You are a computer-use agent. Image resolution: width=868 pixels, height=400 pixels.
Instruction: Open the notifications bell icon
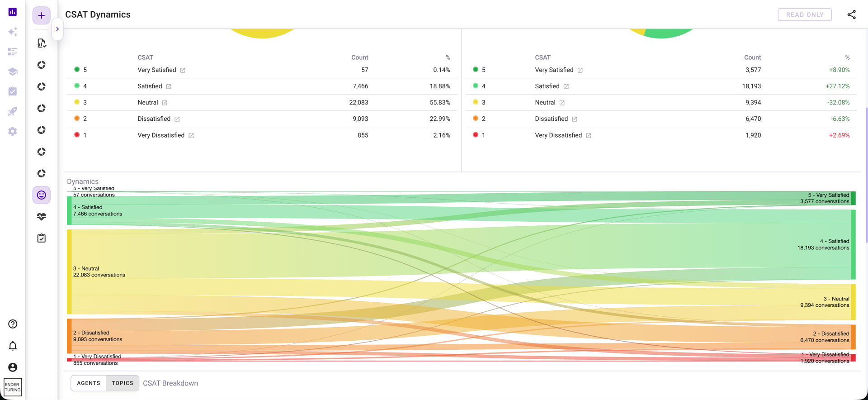pos(13,346)
